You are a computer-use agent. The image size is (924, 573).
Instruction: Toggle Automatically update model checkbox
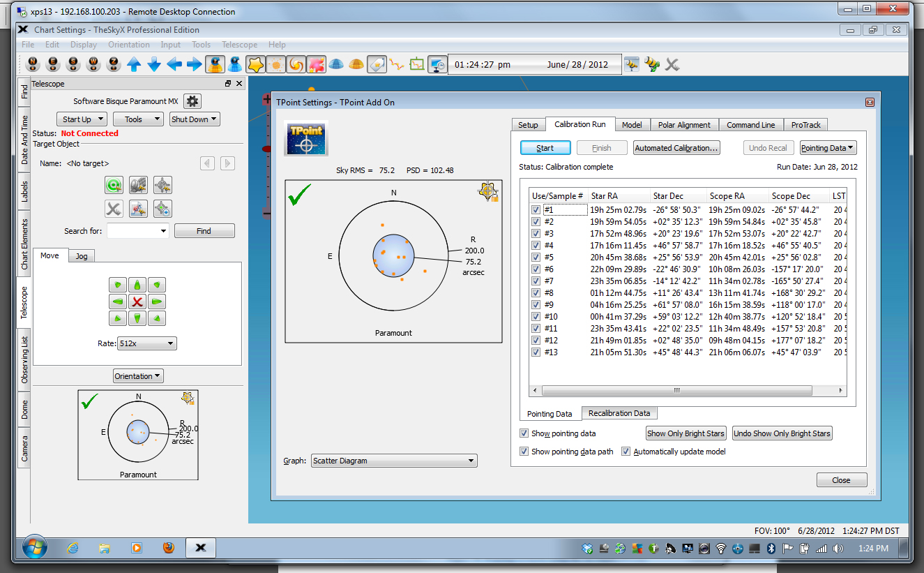click(x=626, y=452)
